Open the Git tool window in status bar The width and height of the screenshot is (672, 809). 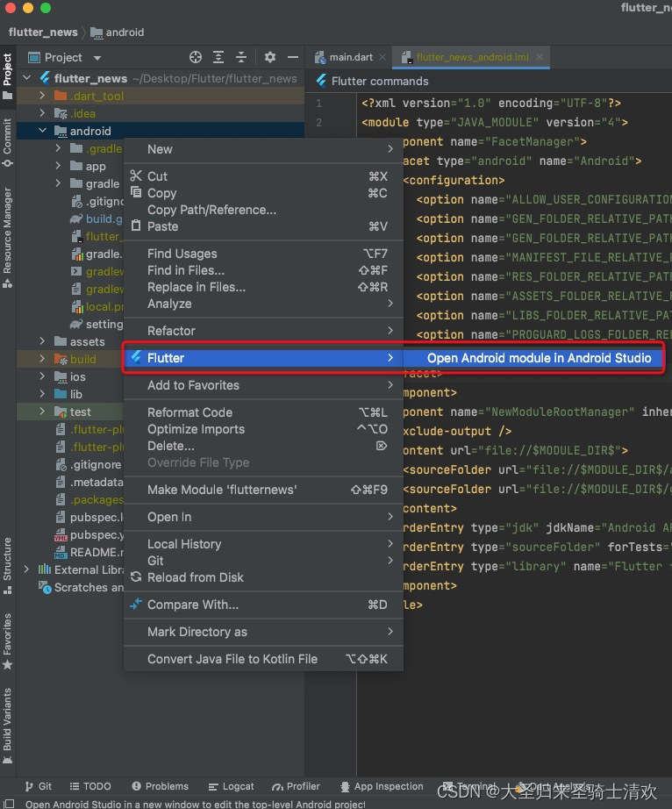point(39,786)
